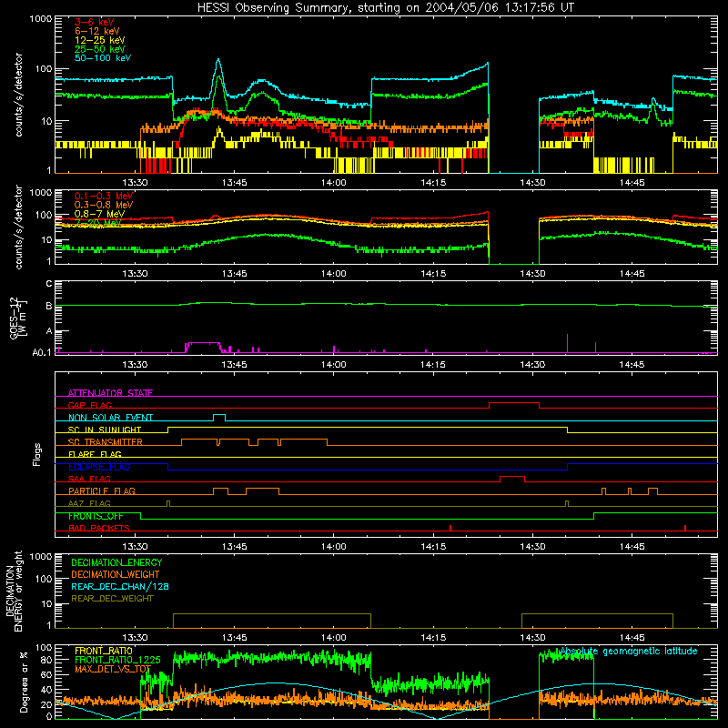Click the REAR_DEC_CHAN/128 legend label
This screenshot has width=728, height=728.
(120, 586)
